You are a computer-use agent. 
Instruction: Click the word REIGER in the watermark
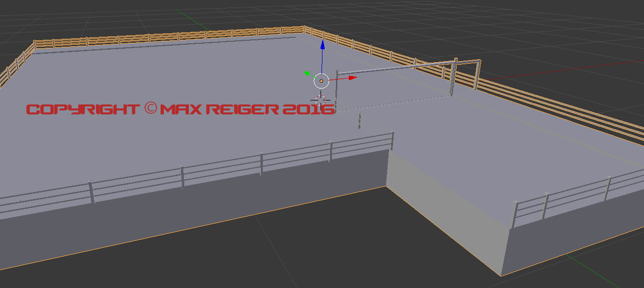242,109
